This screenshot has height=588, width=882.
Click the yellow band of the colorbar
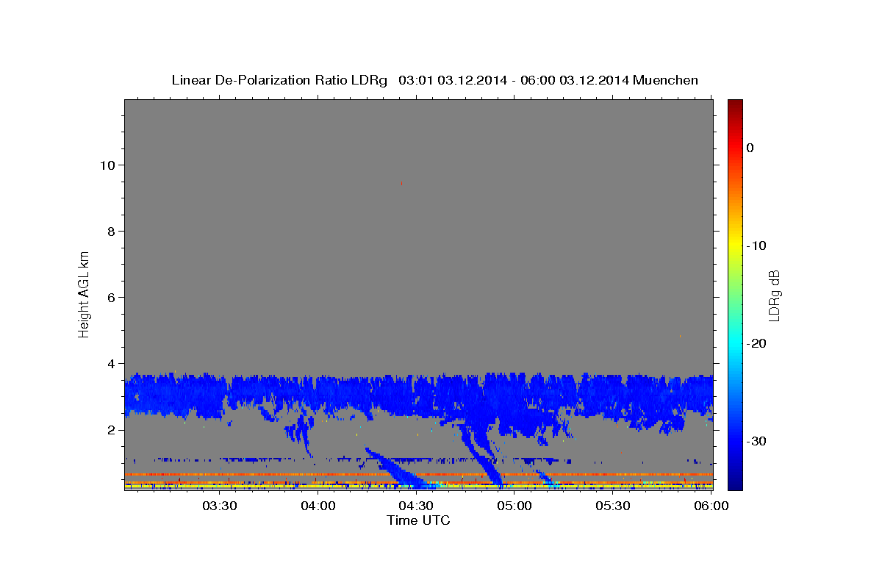click(735, 245)
